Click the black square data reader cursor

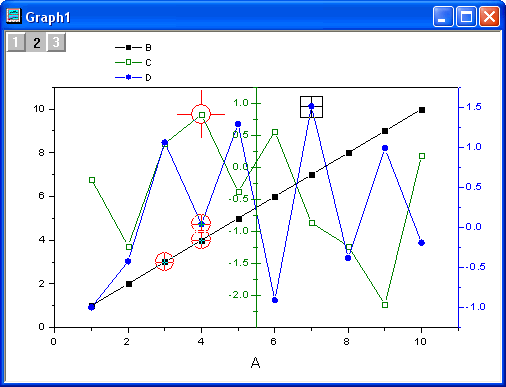point(311,107)
